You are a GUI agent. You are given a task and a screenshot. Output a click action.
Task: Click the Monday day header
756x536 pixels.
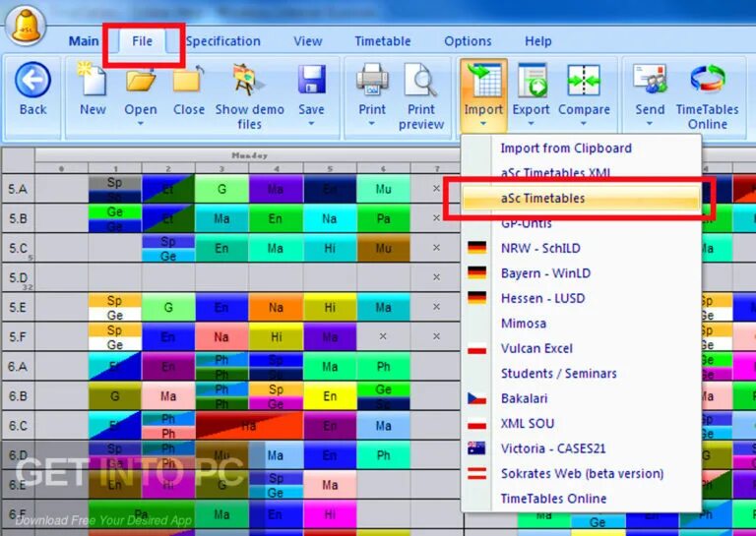tap(249, 155)
